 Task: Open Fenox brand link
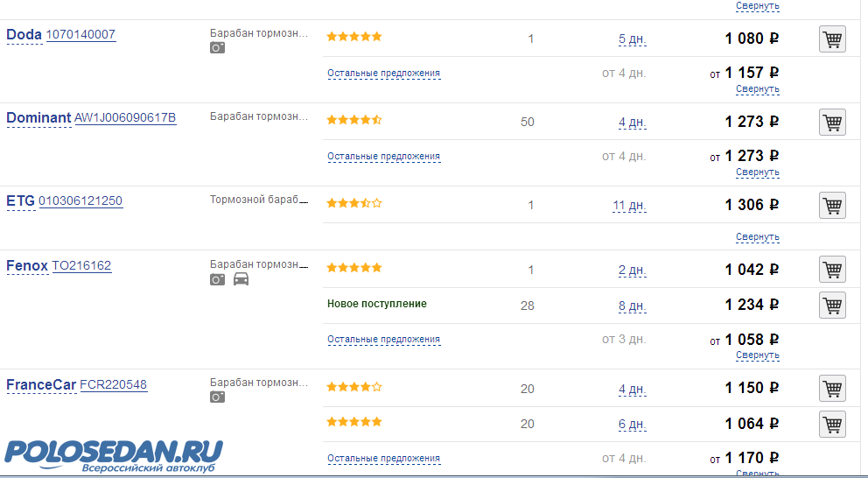(x=27, y=266)
